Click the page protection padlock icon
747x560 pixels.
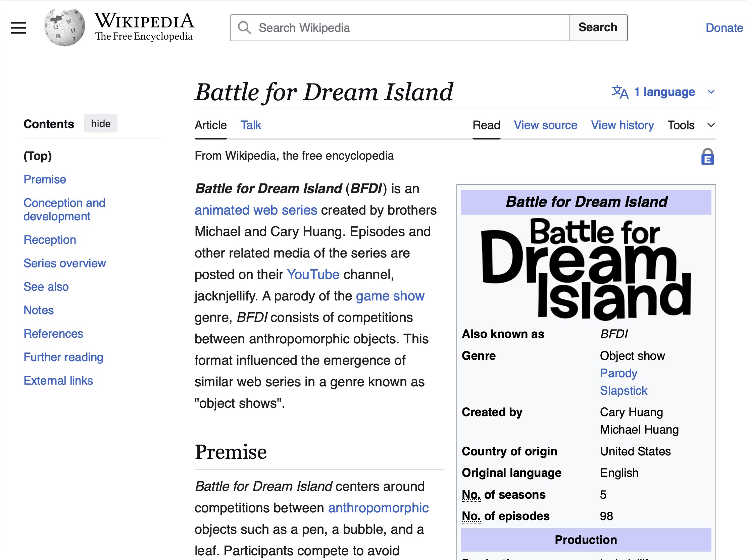pyautogui.click(x=708, y=156)
